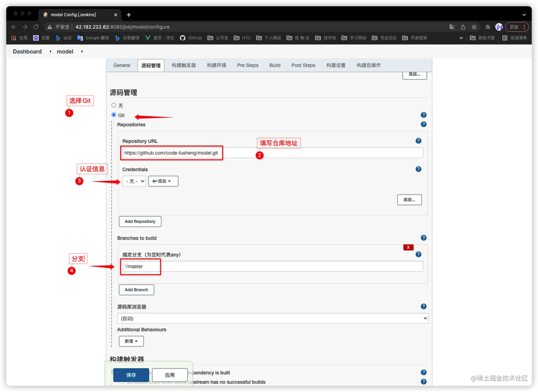
Task: Open the apps grid bookmark icon
Action: tap(14, 38)
